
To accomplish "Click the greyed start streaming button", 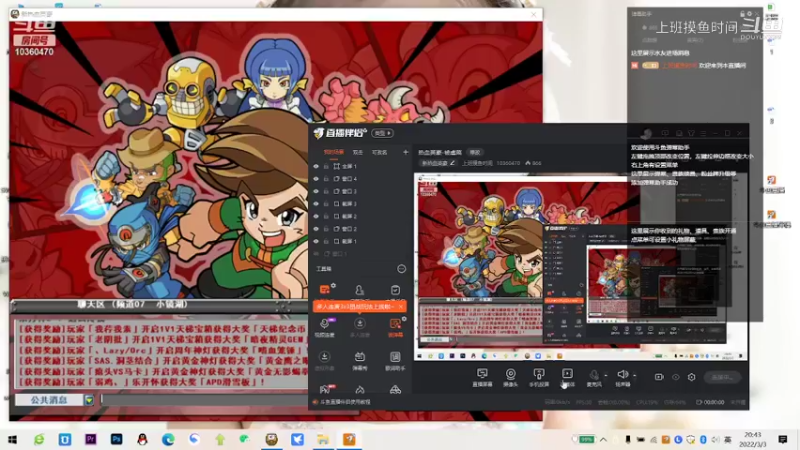I will coord(722,377).
